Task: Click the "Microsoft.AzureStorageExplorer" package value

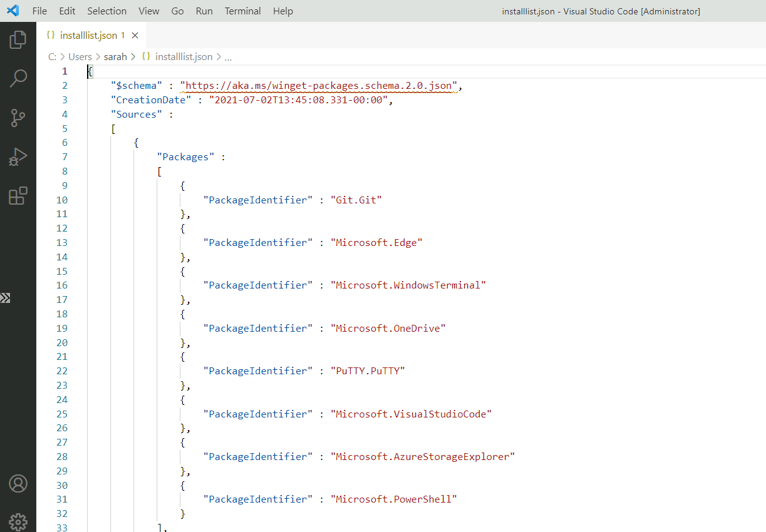Action: click(x=422, y=456)
